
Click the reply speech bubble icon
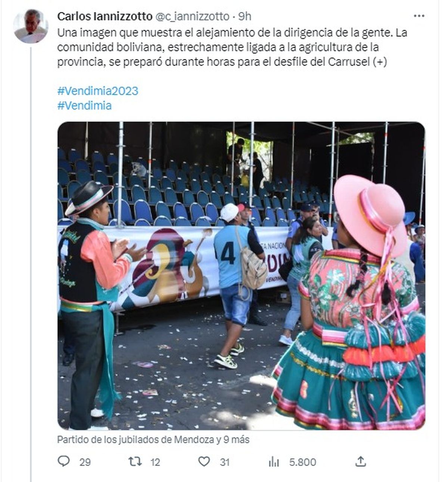(x=64, y=461)
